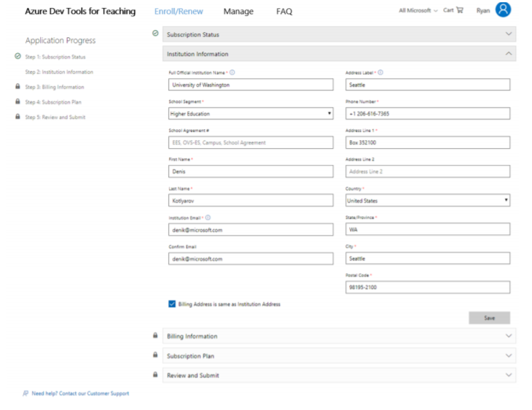This screenshot has width=532, height=410.
Task: Click the City field containing Seattle
Action: (428, 258)
